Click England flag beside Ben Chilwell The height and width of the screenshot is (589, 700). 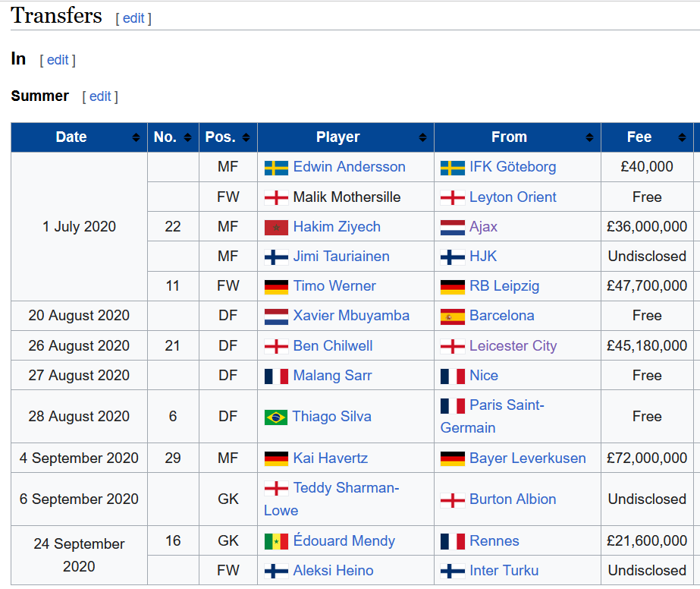click(276, 347)
